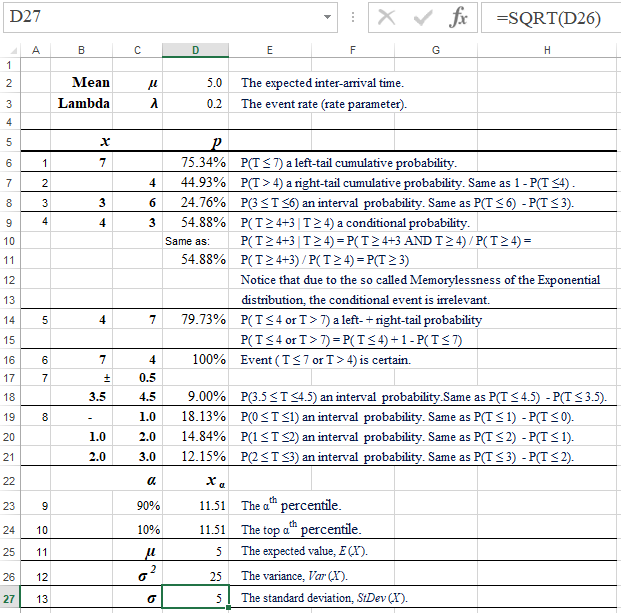Image resolution: width=621 pixels, height=613 pixels.
Task: Click the Insert Function fx icon
Action: click(x=458, y=18)
